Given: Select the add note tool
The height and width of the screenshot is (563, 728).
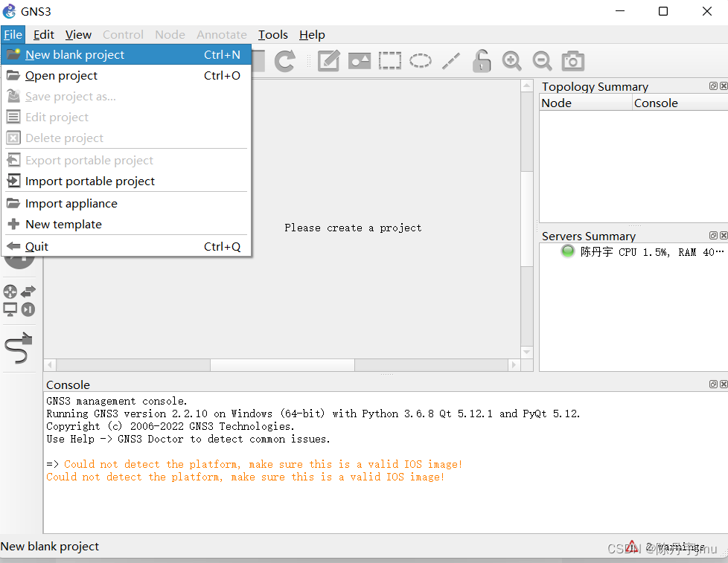Looking at the screenshot, I should [329, 61].
